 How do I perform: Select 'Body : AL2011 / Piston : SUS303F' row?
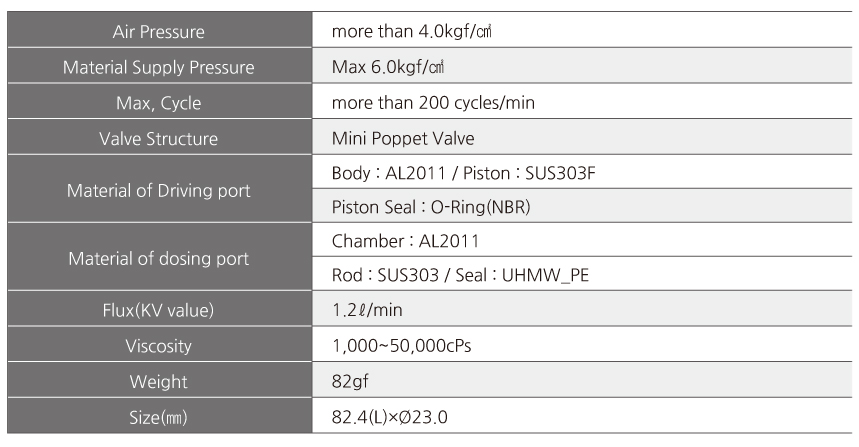click(x=582, y=172)
